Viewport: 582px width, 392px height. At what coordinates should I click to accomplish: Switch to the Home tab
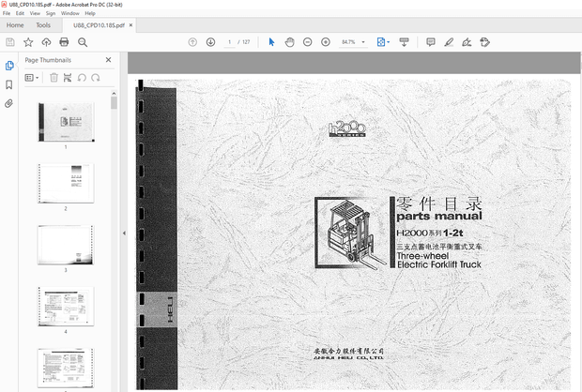[x=15, y=25]
